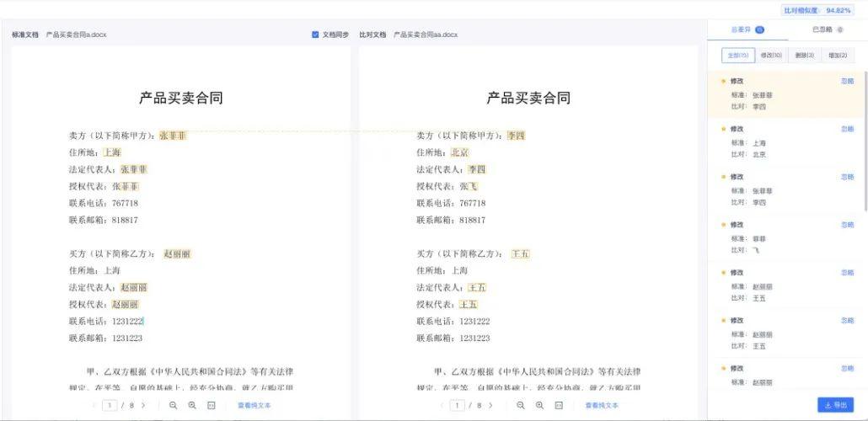This screenshot has width=868, height=421.
Task: Go to next page in right document
Action: coord(490,406)
